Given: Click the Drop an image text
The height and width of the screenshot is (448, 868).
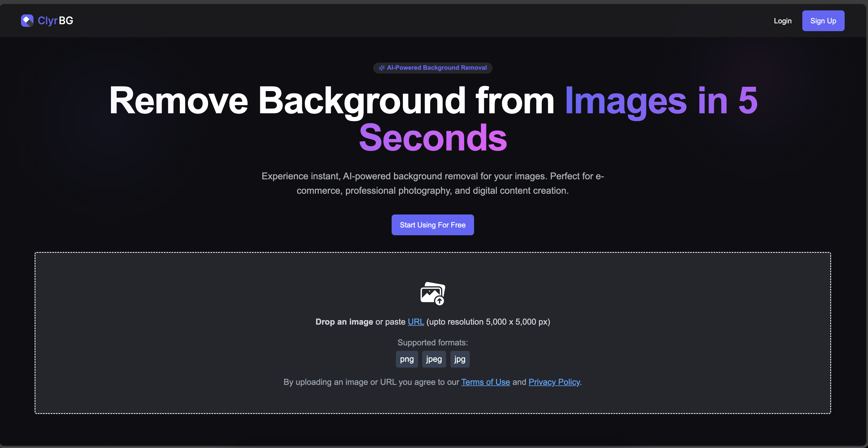Looking at the screenshot, I should point(344,322).
